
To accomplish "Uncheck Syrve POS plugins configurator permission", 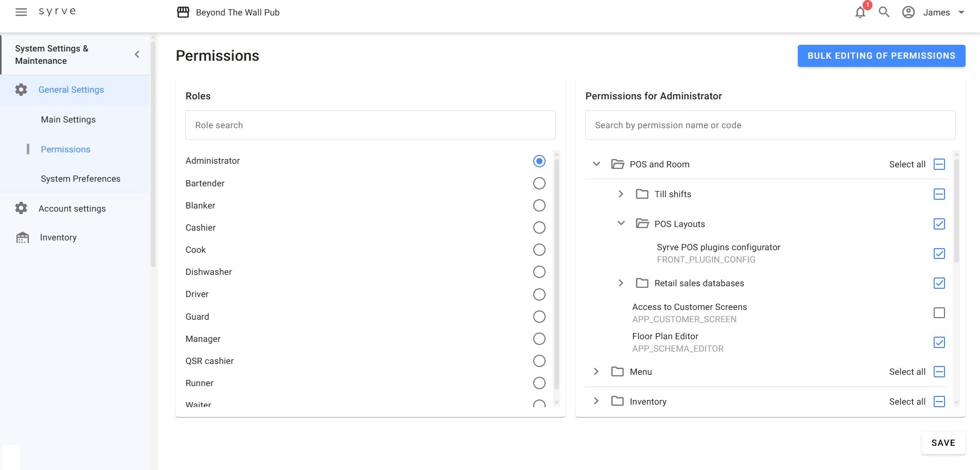I will click(939, 253).
